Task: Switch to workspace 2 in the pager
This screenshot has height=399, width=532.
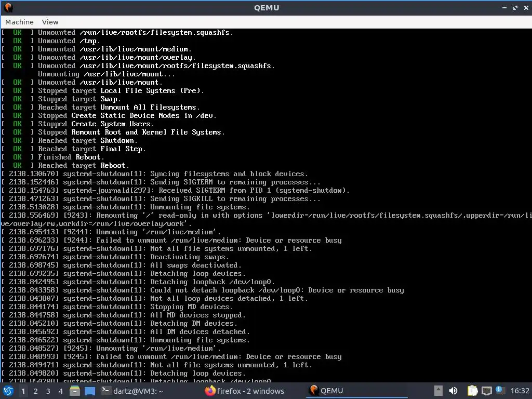Action: (36, 391)
